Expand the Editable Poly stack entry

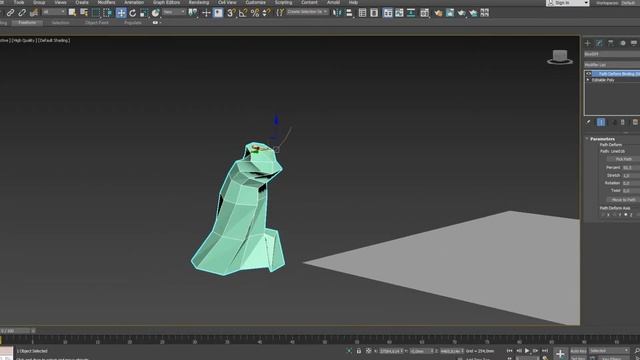tap(588, 80)
